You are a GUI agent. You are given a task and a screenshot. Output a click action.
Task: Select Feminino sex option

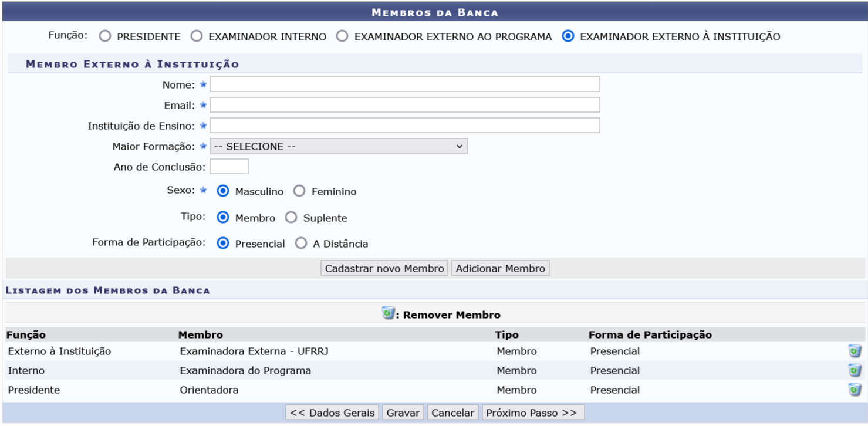coord(299,191)
